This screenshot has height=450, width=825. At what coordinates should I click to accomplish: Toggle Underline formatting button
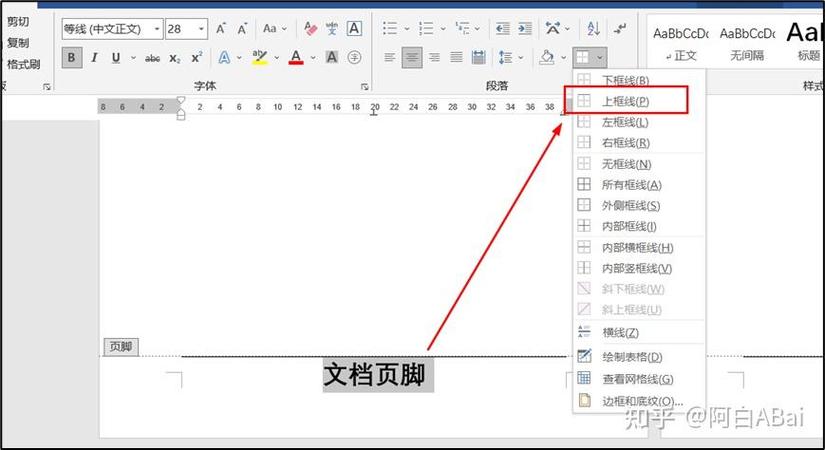pyautogui.click(x=116, y=57)
